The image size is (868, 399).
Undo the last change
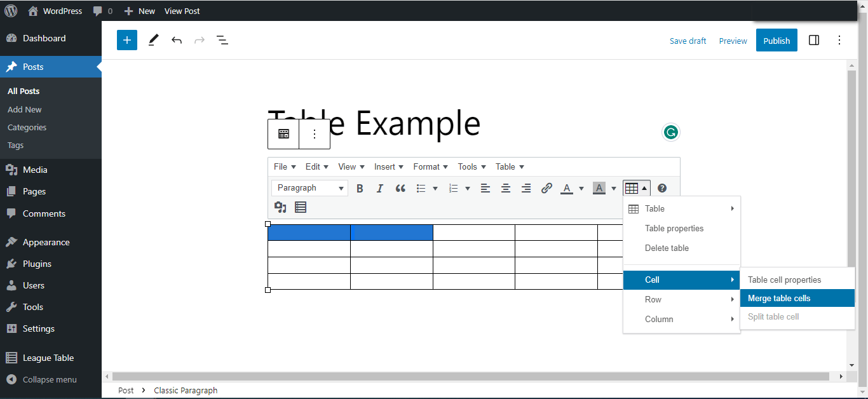177,40
